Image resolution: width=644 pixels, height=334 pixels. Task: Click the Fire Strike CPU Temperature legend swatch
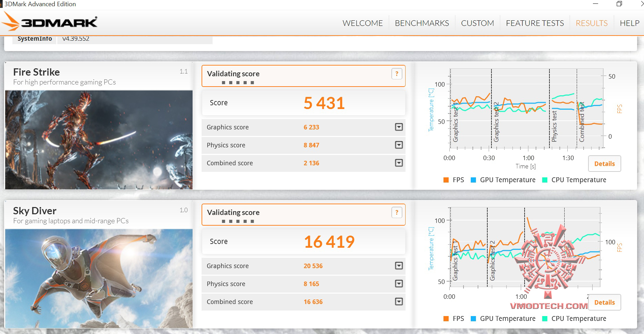(x=545, y=180)
